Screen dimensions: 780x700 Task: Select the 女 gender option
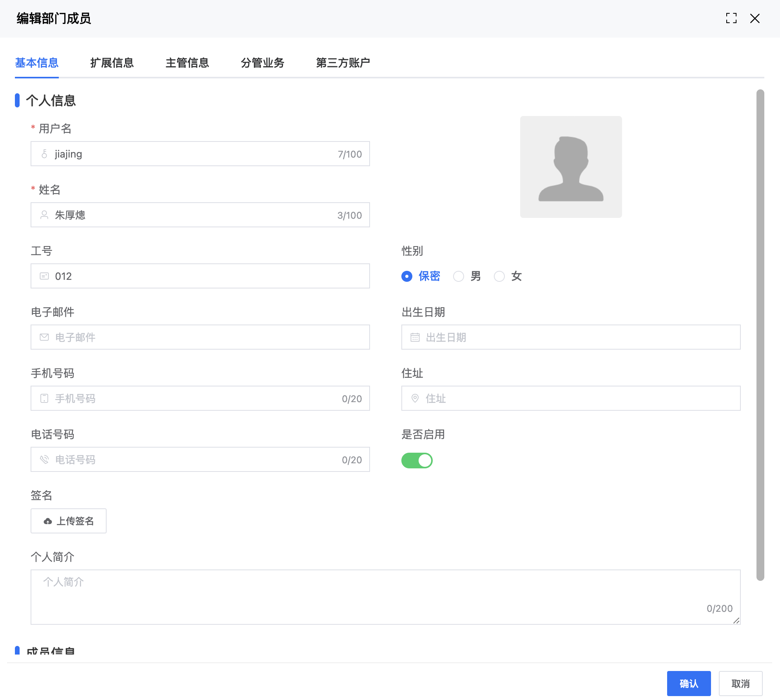(x=508, y=276)
